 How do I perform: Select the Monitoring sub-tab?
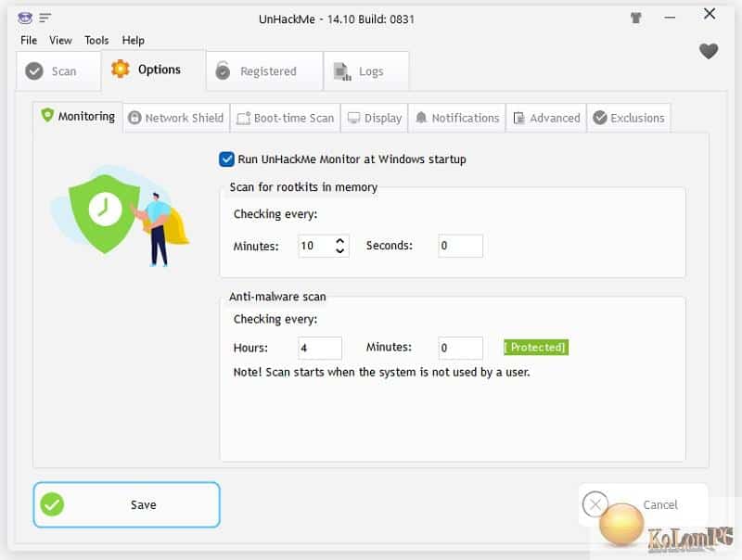click(x=79, y=116)
